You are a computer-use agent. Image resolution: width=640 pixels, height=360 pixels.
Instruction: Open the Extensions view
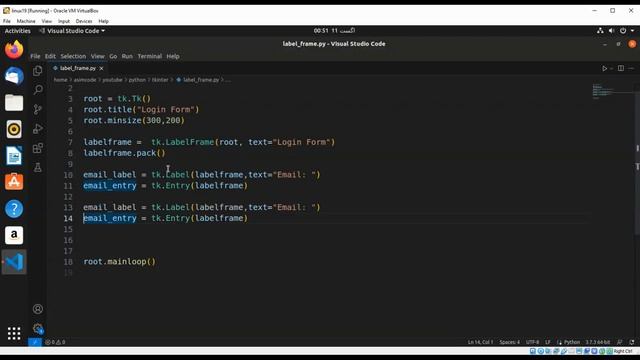(38, 148)
